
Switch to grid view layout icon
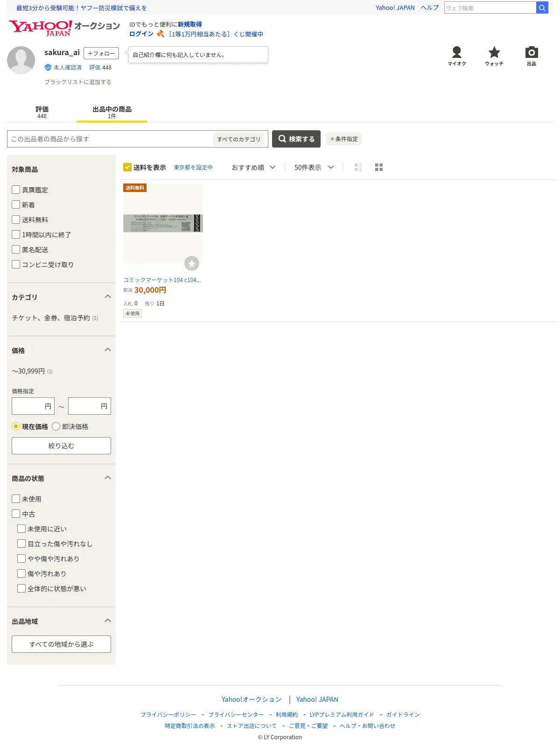pos(379,167)
